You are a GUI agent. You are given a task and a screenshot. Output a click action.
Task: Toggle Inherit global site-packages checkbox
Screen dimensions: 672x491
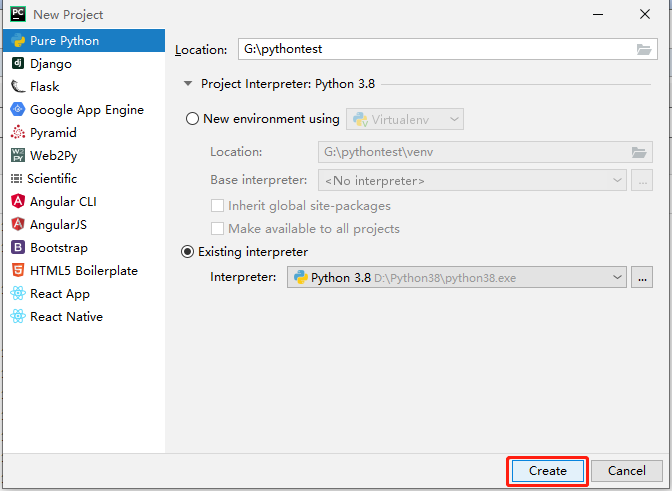pyautogui.click(x=218, y=206)
